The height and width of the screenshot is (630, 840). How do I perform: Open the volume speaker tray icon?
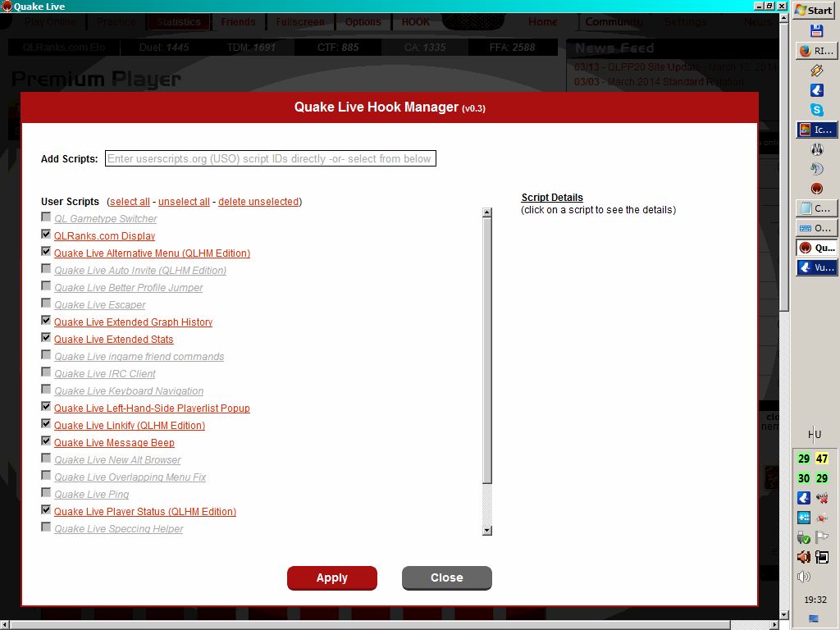[x=804, y=577]
